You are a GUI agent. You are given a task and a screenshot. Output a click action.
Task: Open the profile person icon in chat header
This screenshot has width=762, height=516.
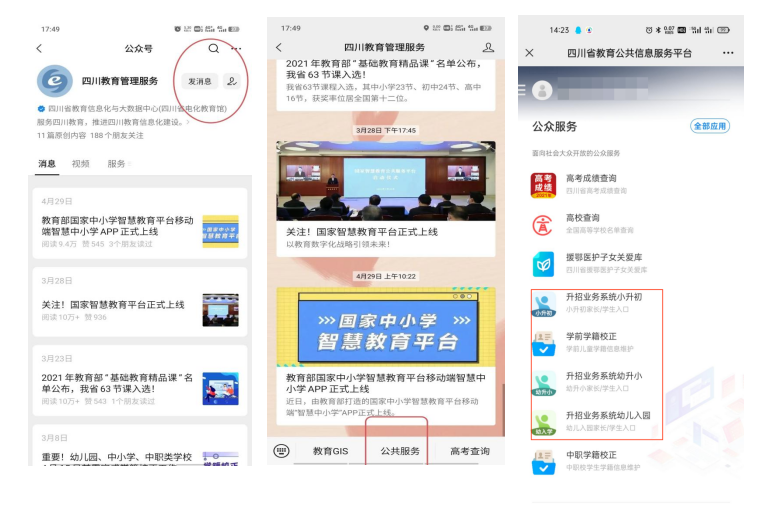pos(488,47)
